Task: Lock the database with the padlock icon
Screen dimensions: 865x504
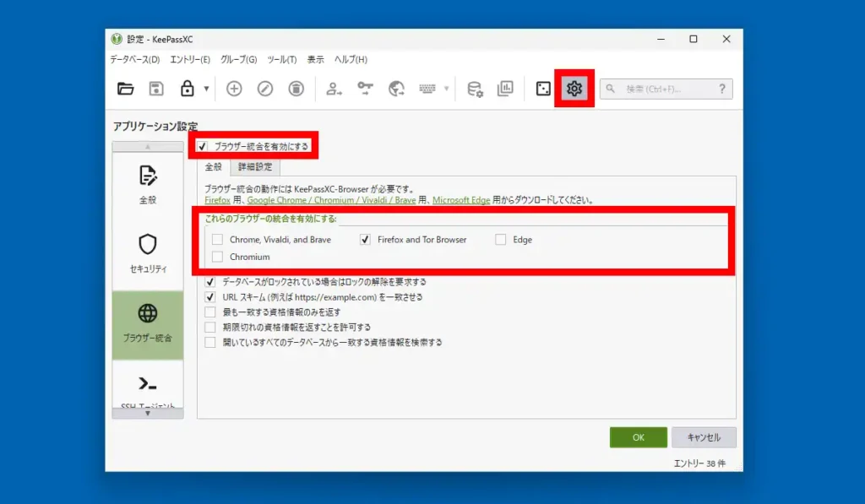Action: (x=187, y=89)
